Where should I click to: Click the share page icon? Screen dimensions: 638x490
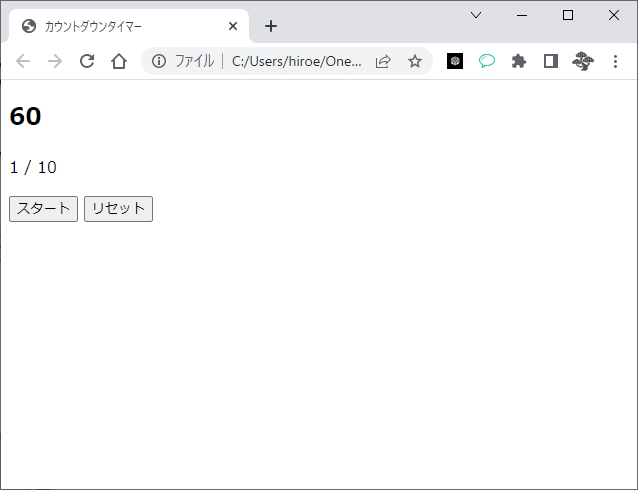383,61
